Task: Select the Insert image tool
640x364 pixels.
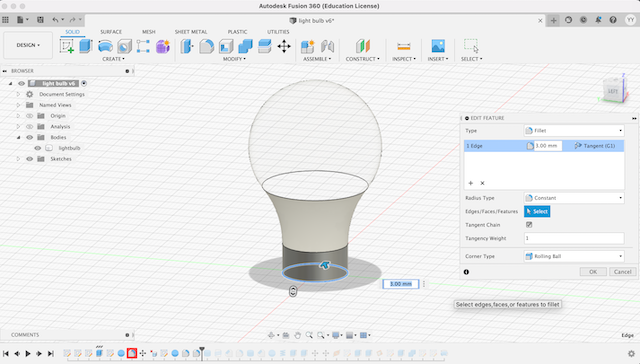Action: coord(438,46)
